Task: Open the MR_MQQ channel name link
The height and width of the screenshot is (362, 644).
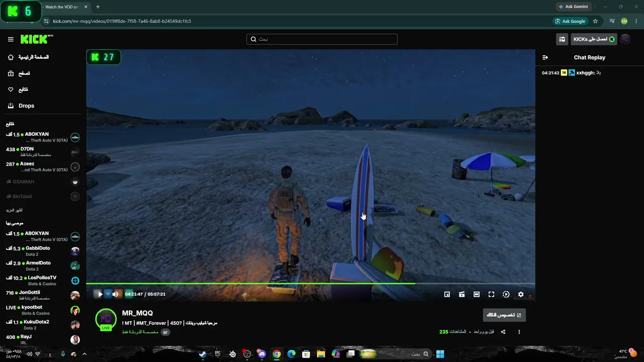Action: tap(137, 313)
